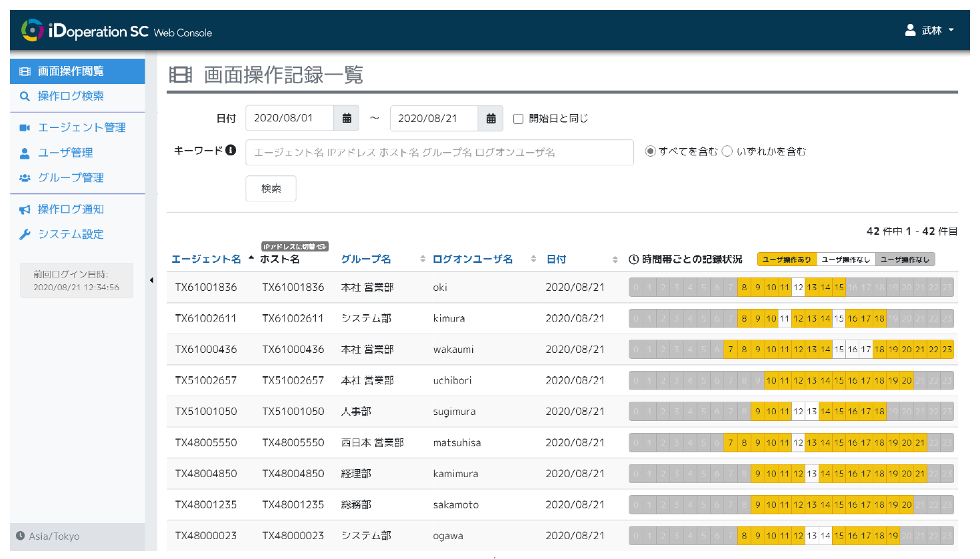Select the すべてを含む radio button
The image size is (980, 559).
[650, 151]
